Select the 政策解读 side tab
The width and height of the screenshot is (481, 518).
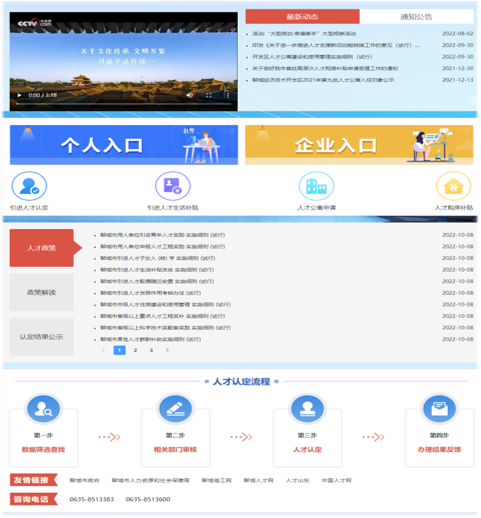tap(42, 292)
